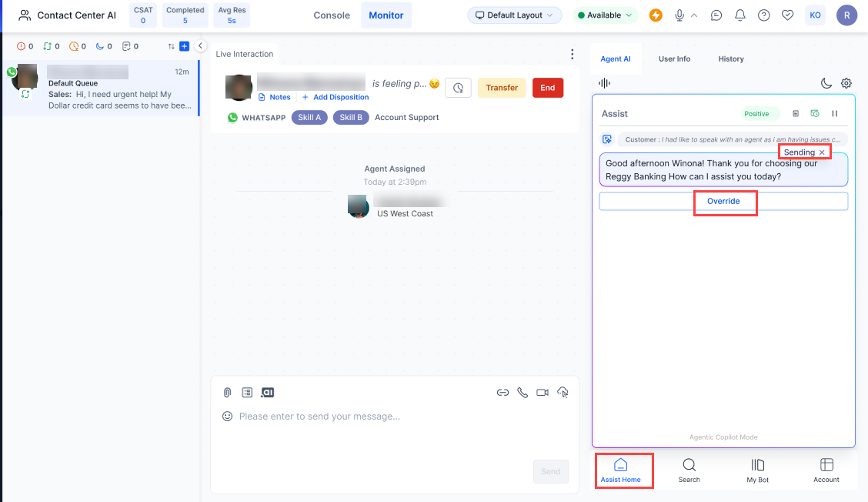Expand the microphone options chevron
The height and width of the screenshot is (502, 868).
694,15
